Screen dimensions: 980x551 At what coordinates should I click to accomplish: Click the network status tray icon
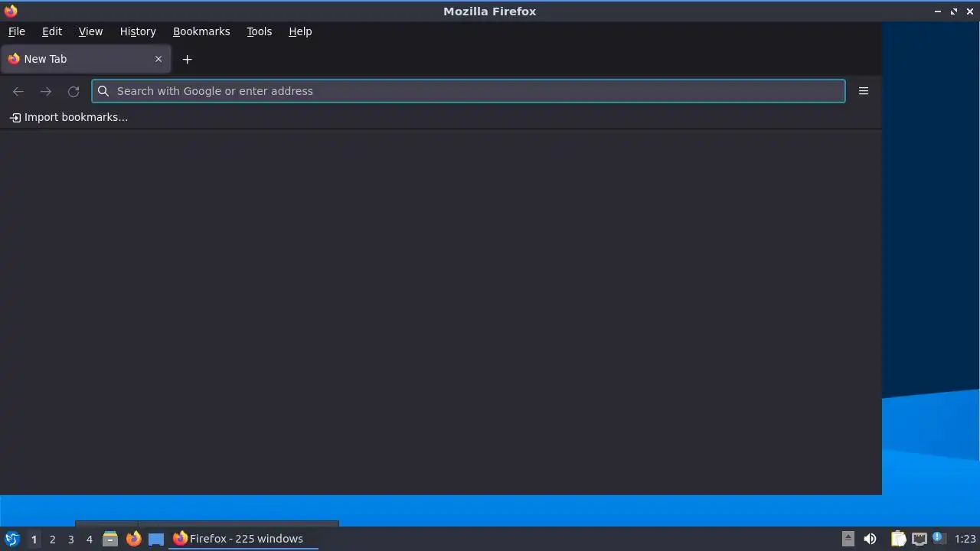coord(919,539)
